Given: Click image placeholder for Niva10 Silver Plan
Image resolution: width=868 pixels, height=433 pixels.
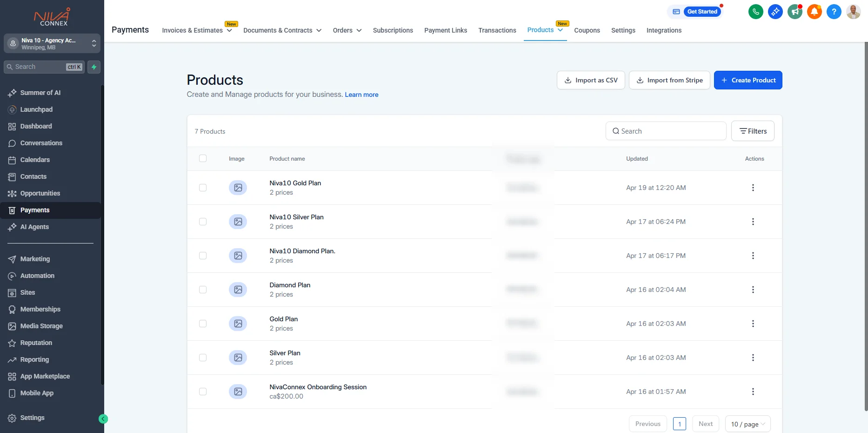Looking at the screenshot, I should pyautogui.click(x=238, y=222).
